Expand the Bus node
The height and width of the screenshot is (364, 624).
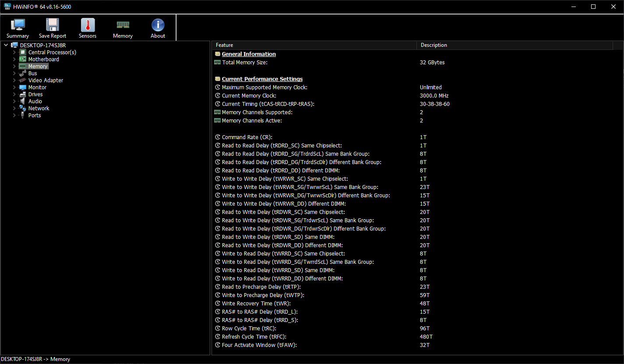coord(14,73)
